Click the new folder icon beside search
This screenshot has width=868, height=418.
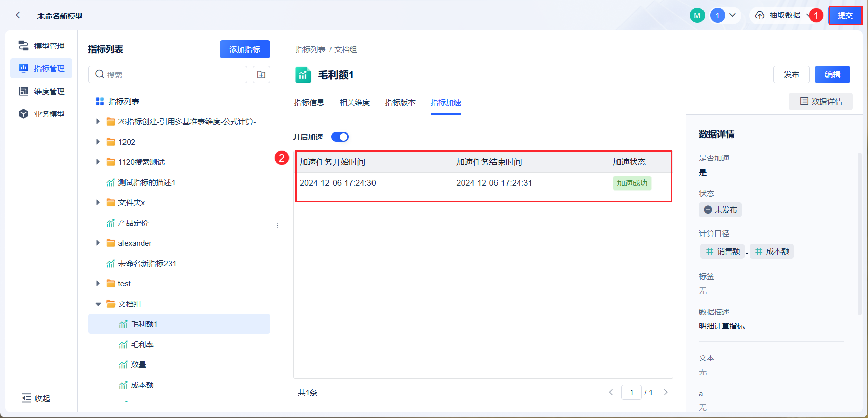click(x=261, y=74)
